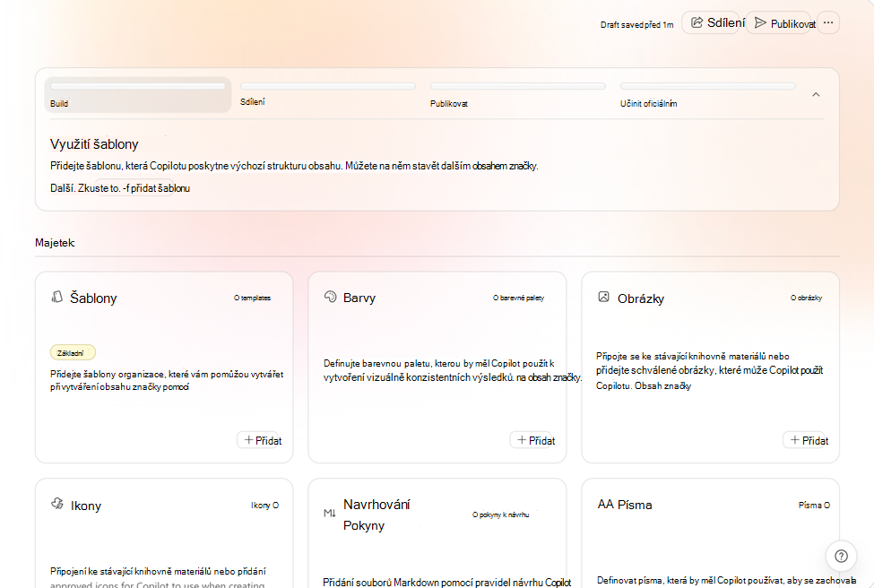Open the more options ellipsis menu

[x=828, y=22]
